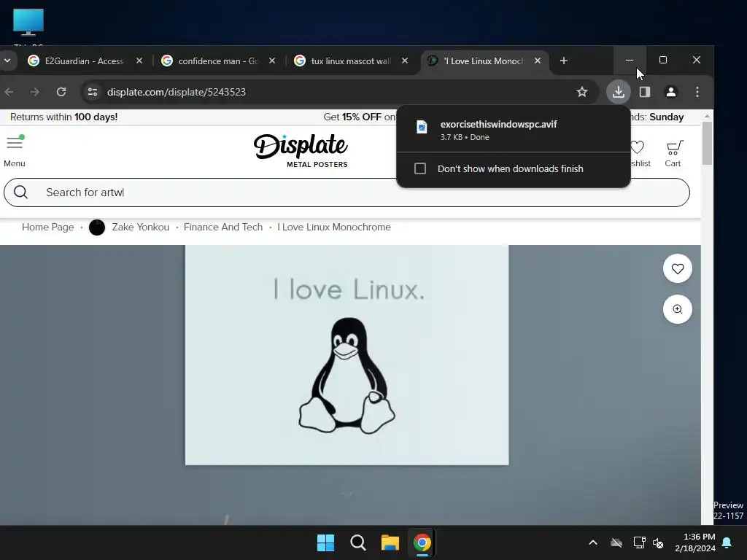The height and width of the screenshot is (560, 747).
Task: Close the I Love Linux Monochrome tab
Action: [x=538, y=61]
